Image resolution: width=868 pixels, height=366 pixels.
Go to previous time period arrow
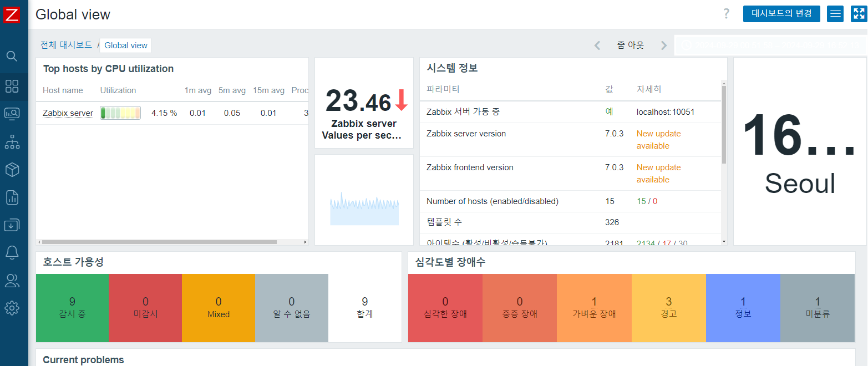tap(597, 45)
